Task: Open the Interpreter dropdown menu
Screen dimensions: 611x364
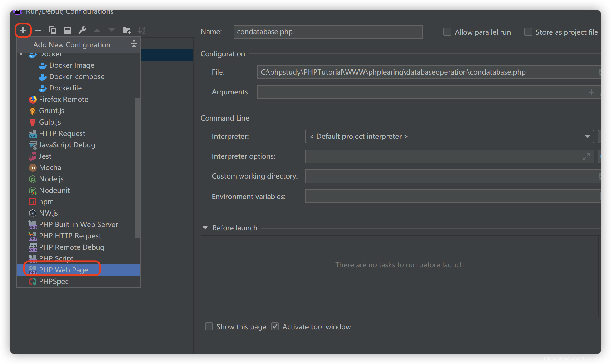Action: point(589,136)
